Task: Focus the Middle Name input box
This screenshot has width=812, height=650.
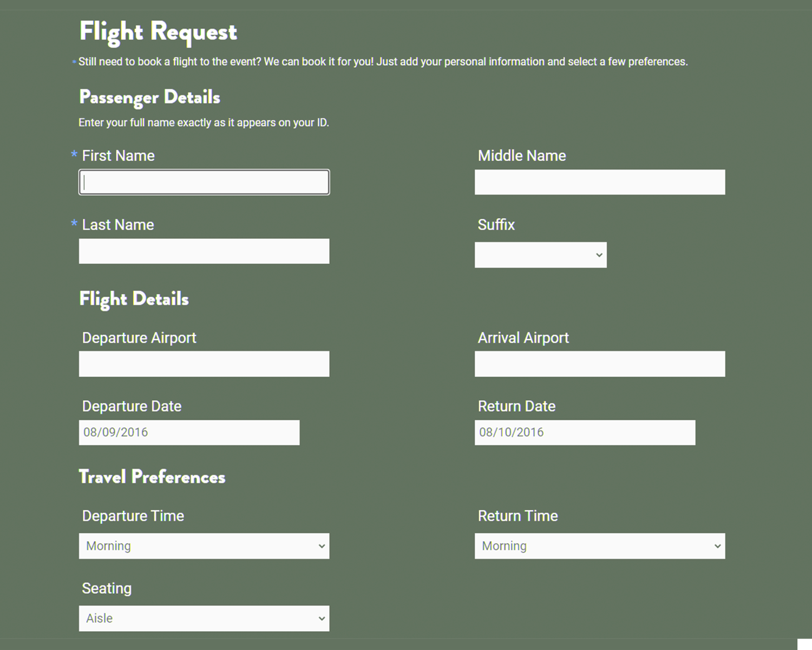Action: [600, 183]
